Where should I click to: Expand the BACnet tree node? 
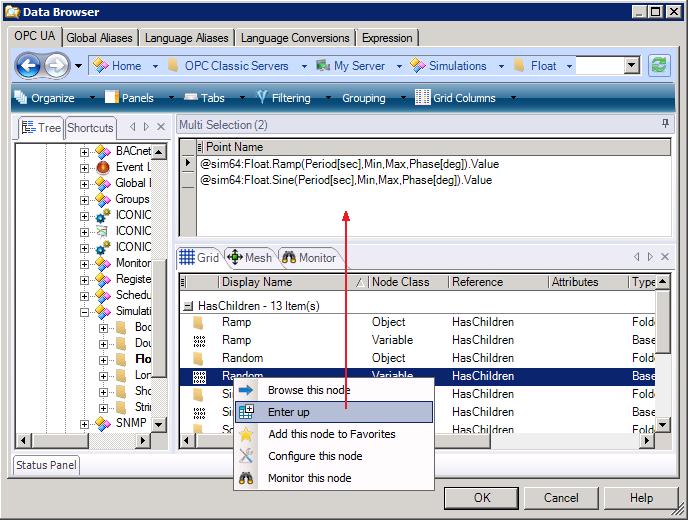pyautogui.click(x=85, y=152)
